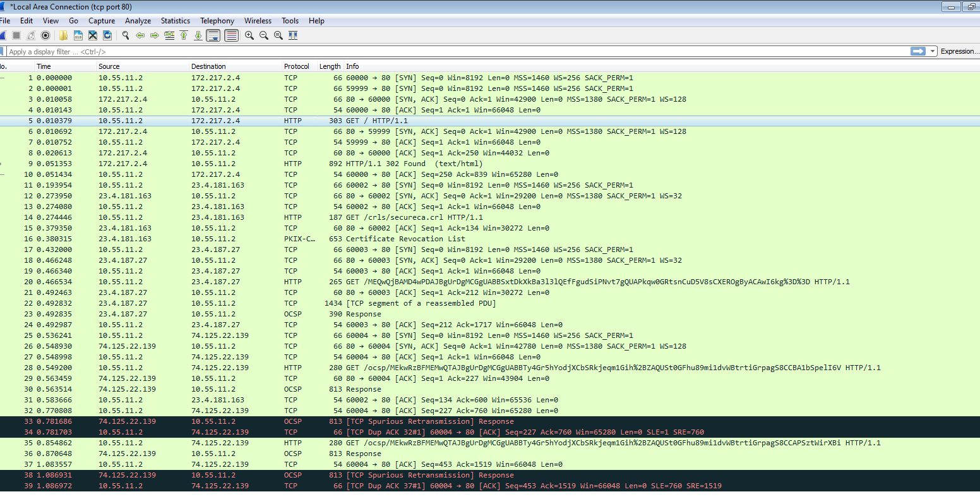Disable close capture with the X icon
Image resolution: width=980 pixels, height=499 pixels.
[92, 35]
